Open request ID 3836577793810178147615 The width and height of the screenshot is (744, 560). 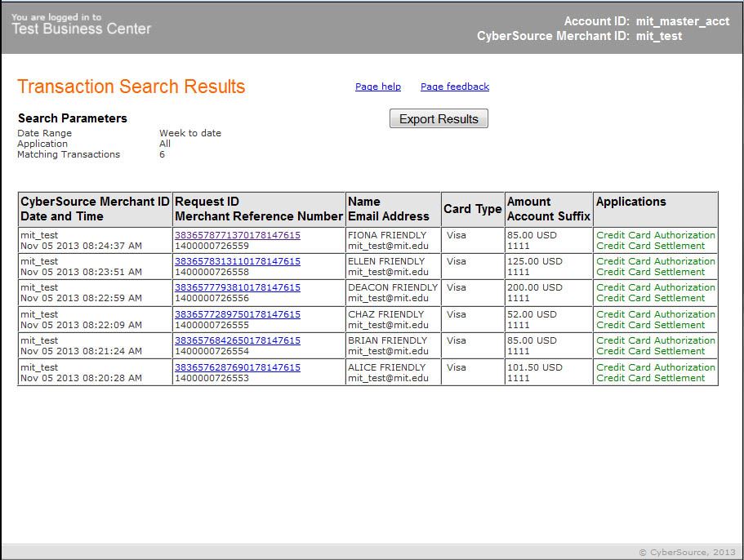click(x=237, y=287)
